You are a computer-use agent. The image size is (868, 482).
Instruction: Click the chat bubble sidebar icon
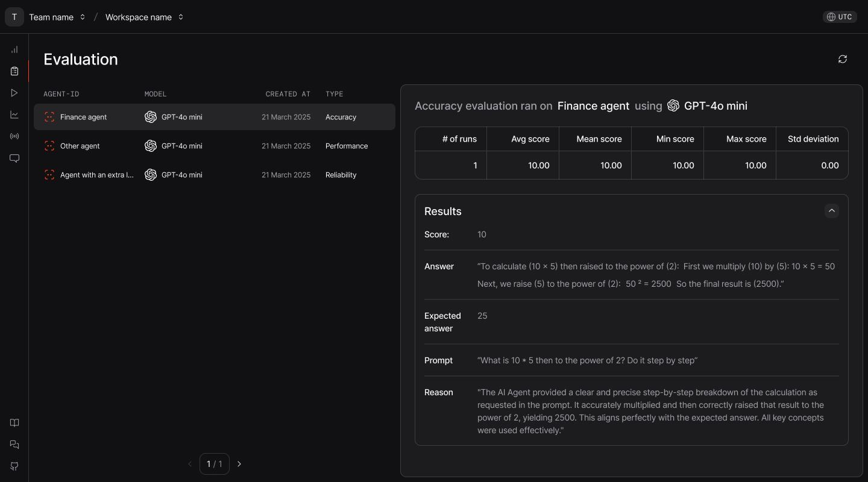pyautogui.click(x=14, y=158)
